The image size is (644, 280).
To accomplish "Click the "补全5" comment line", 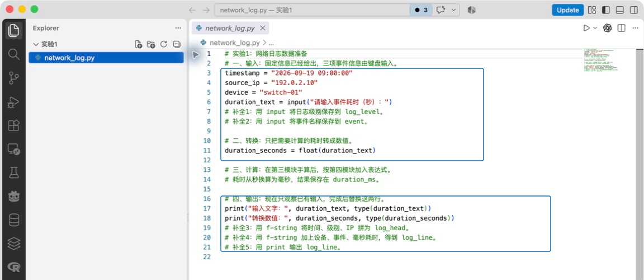I will (x=283, y=247).
